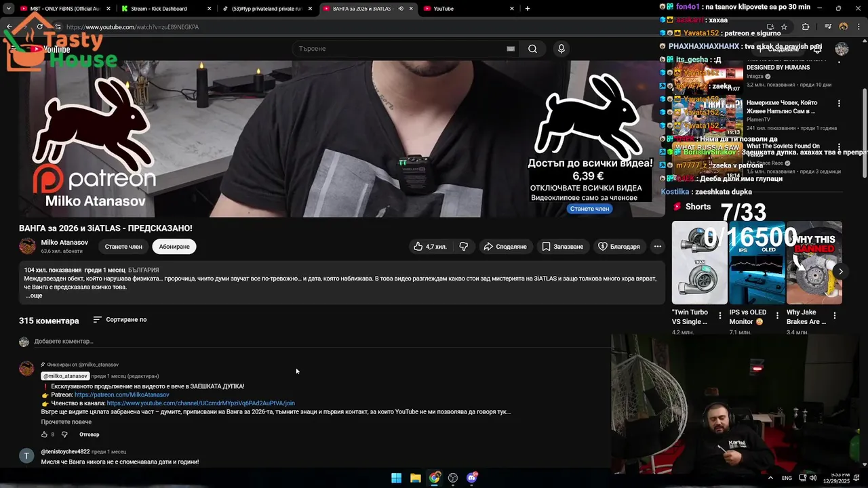
Task: Save the video to a playlist
Action: pos(562,247)
